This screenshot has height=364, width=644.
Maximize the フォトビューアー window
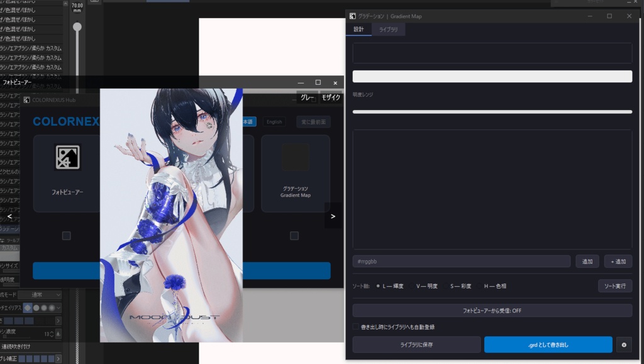coord(318,82)
